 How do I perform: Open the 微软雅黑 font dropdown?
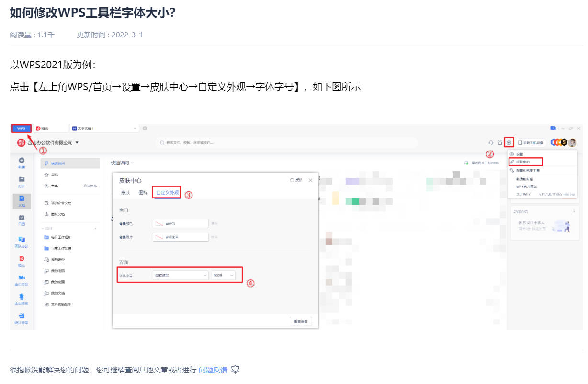[181, 276]
